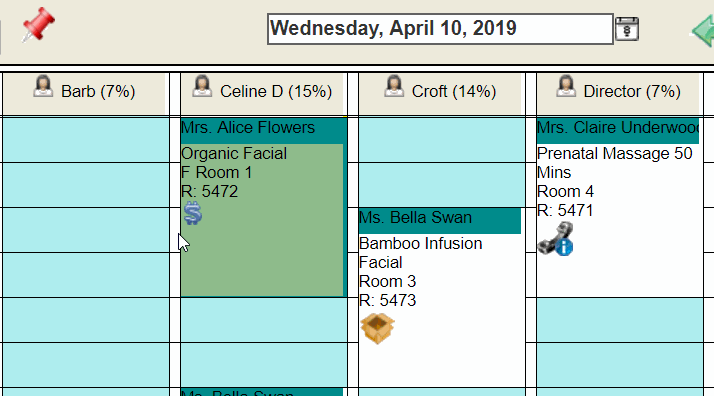Click the phone info icon on Claire Underwood's appointment

[556, 239]
